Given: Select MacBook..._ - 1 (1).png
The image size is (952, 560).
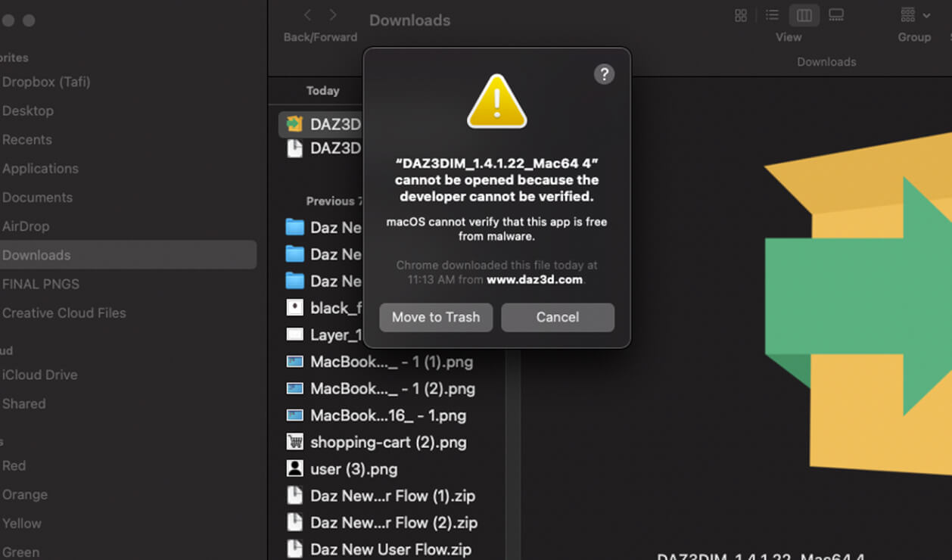Looking at the screenshot, I should [381, 362].
